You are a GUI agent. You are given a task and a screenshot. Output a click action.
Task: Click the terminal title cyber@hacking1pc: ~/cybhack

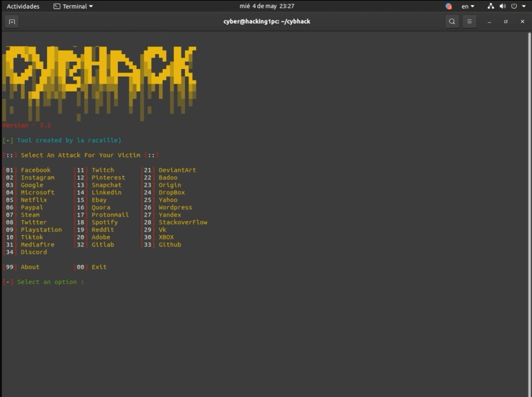click(267, 21)
